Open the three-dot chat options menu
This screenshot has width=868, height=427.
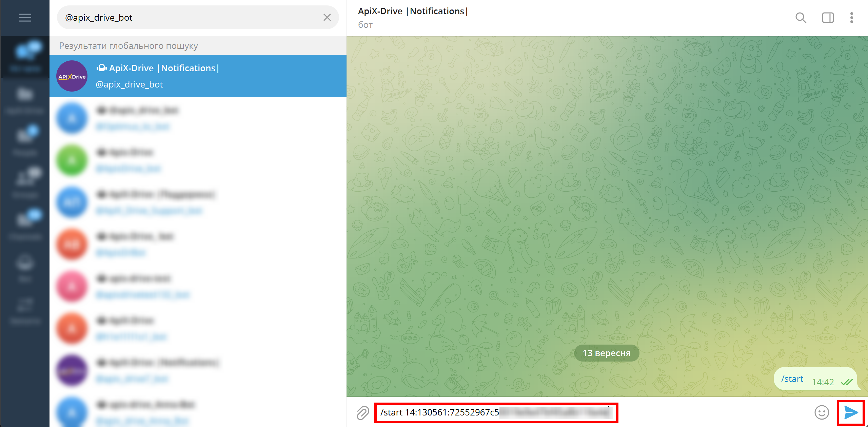click(x=851, y=18)
